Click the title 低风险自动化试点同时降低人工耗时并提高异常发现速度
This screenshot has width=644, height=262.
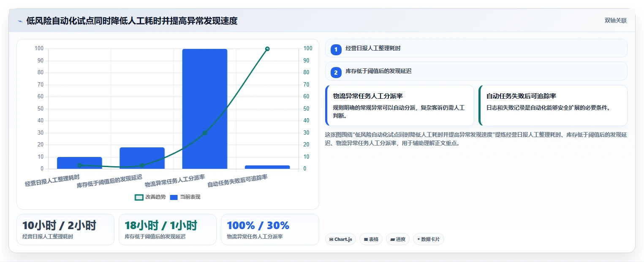click(132, 21)
